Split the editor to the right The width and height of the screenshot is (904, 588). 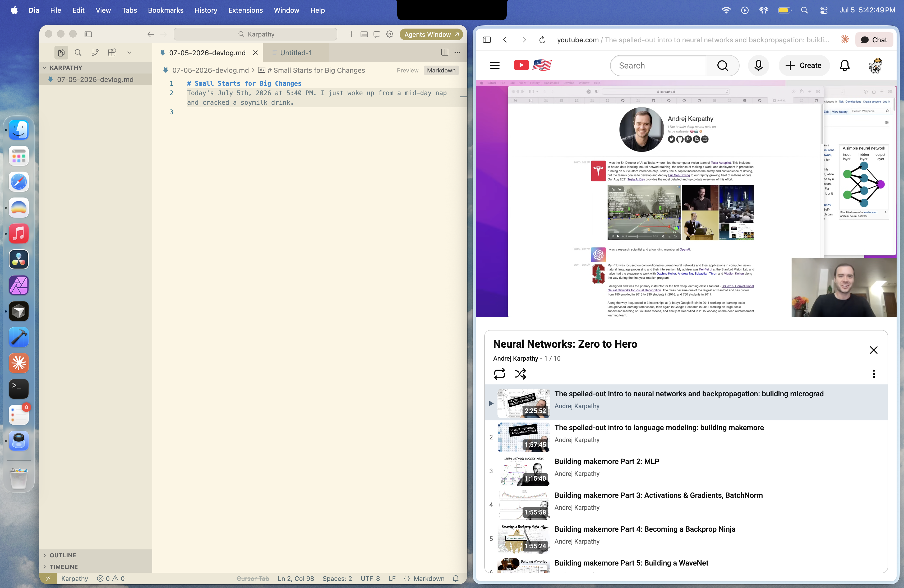click(445, 52)
